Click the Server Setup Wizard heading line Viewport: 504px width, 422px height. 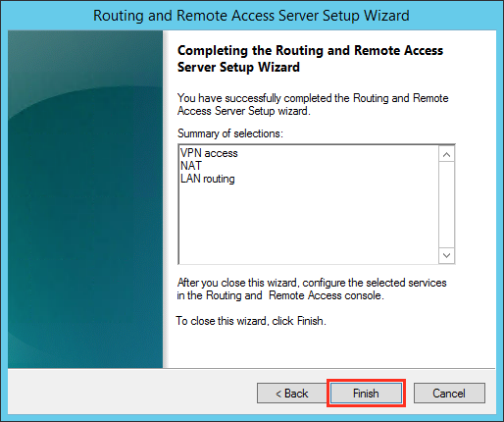pyautogui.click(x=238, y=67)
